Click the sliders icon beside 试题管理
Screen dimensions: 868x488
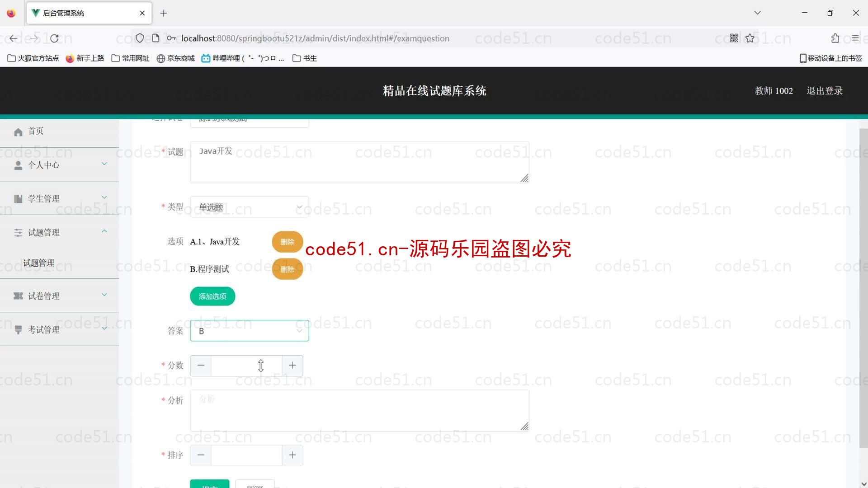18,233
